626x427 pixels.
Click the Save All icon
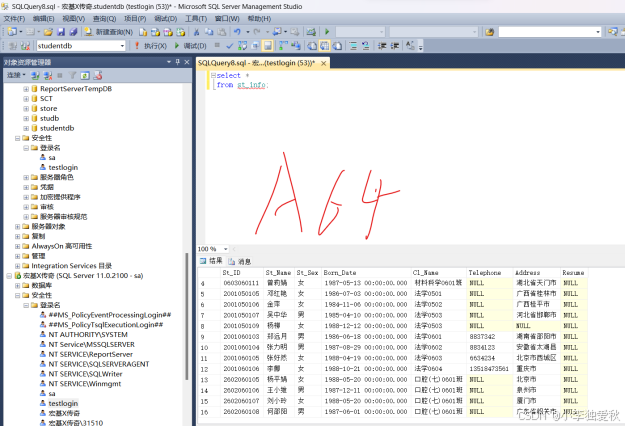coord(73,32)
